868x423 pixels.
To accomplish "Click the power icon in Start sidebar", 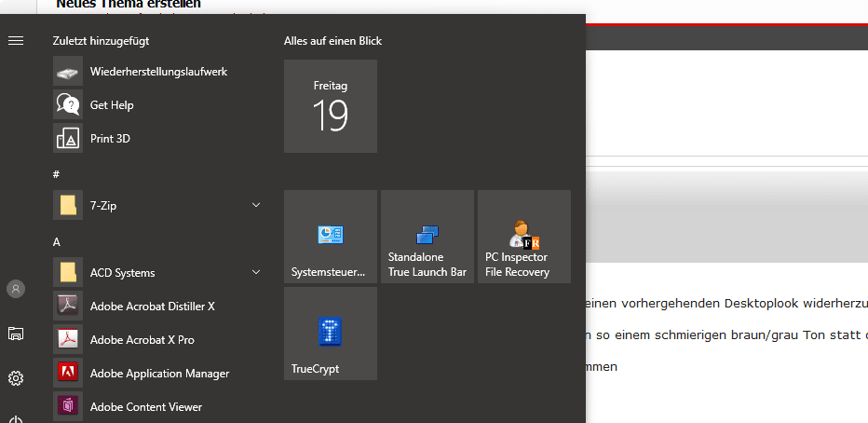I will 16,419.
